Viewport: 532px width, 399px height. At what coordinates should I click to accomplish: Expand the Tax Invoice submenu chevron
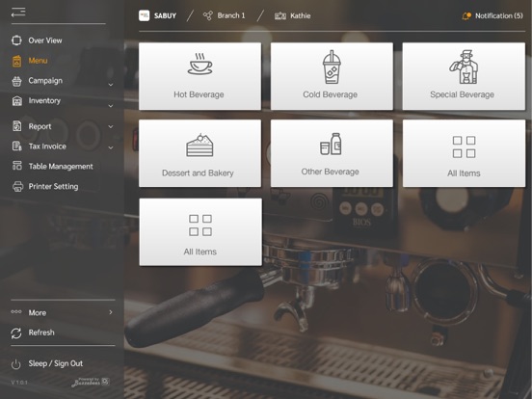[111, 147]
